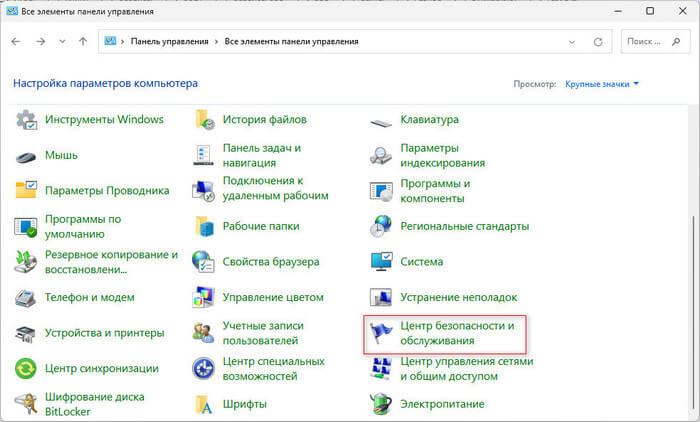Click the Центр безопасности и обслуживания flag icon
This screenshot has width=700, height=422.
(382, 334)
